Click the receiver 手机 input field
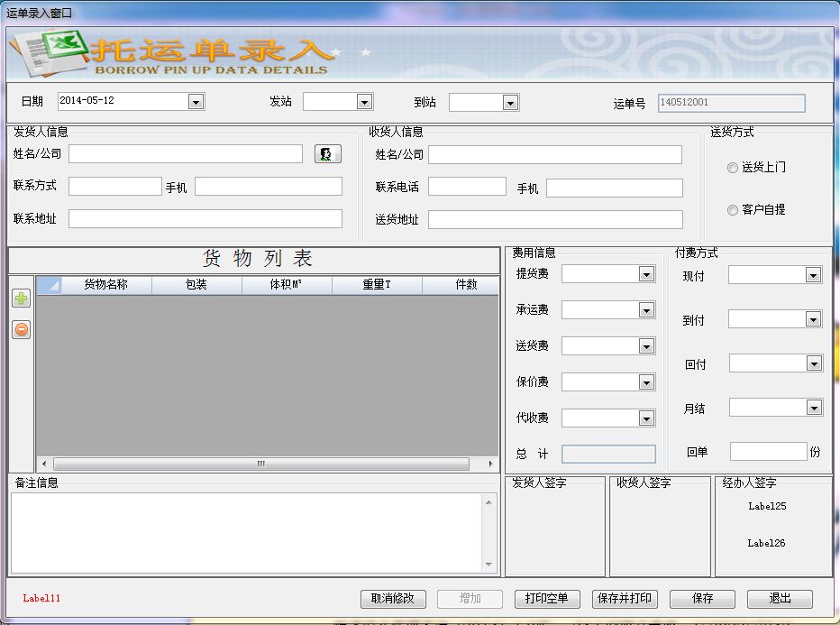The image size is (840, 625). [x=615, y=188]
